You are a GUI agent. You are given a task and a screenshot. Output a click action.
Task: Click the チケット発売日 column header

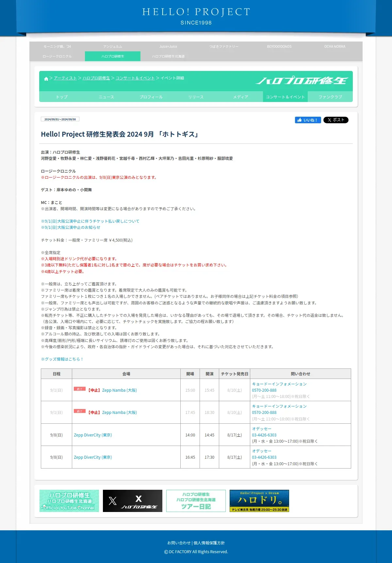pos(235,374)
